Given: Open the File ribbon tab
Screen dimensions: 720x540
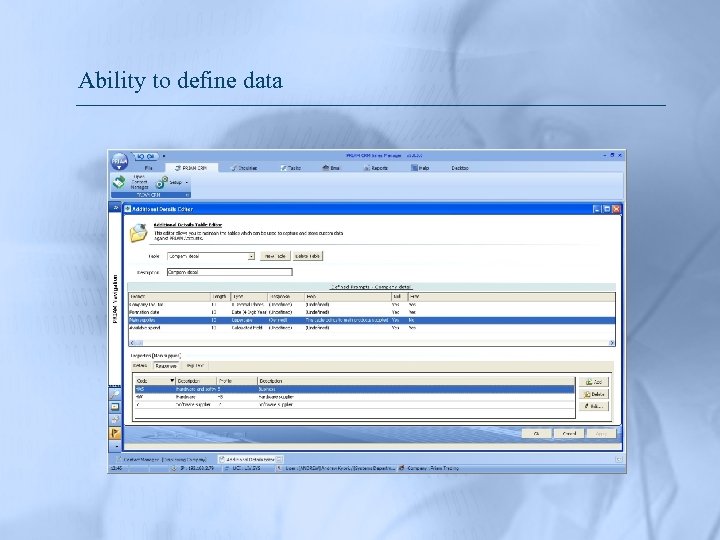Looking at the screenshot, I should click(148, 168).
